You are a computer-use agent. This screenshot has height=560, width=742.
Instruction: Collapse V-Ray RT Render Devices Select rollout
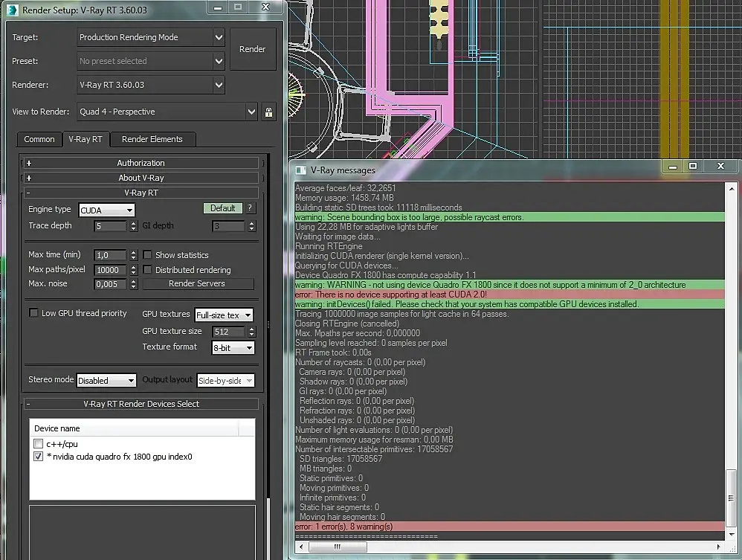(141, 404)
